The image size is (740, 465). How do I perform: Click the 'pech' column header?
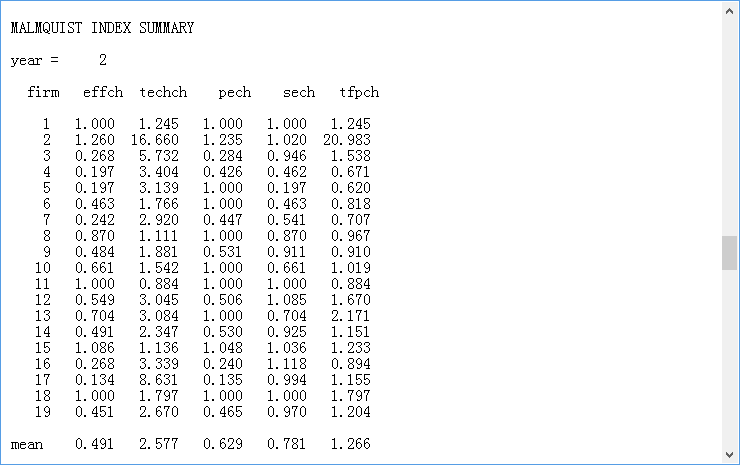coord(234,92)
